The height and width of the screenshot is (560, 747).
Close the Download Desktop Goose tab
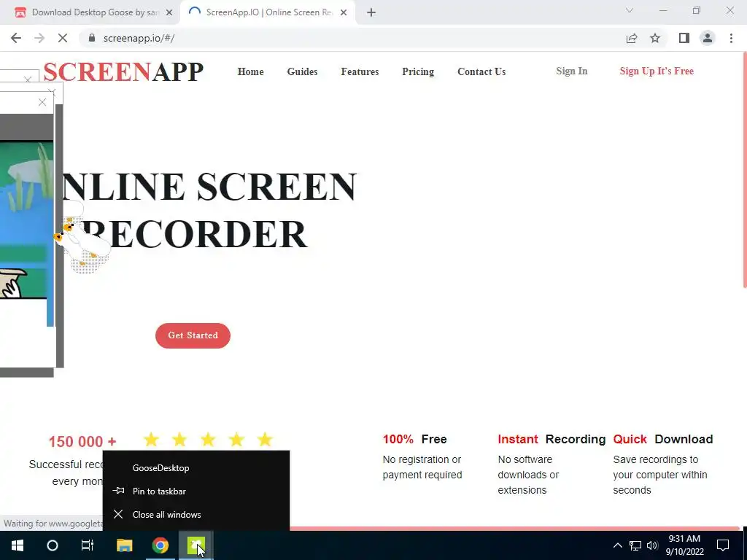point(169,13)
